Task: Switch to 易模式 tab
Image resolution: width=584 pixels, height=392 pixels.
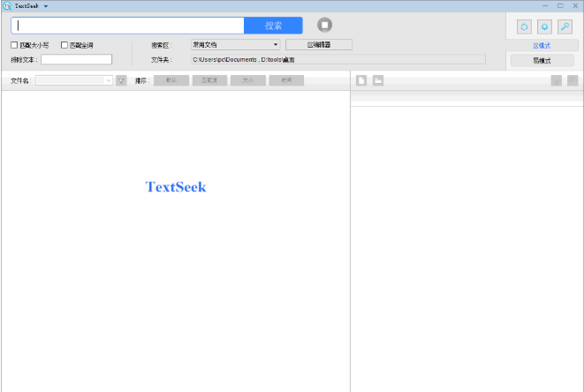Action: click(542, 61)
